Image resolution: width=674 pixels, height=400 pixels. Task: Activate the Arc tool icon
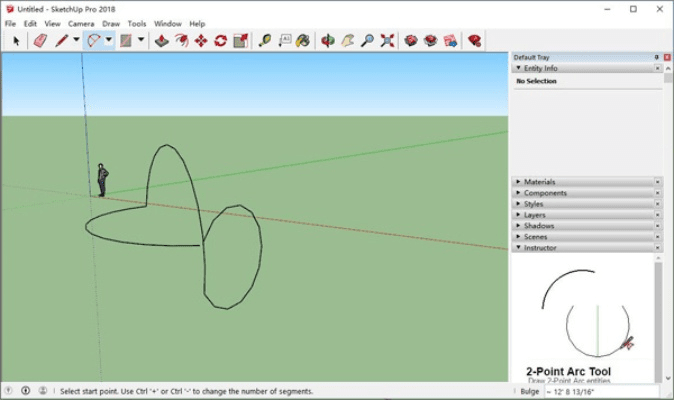click(94, 41)
